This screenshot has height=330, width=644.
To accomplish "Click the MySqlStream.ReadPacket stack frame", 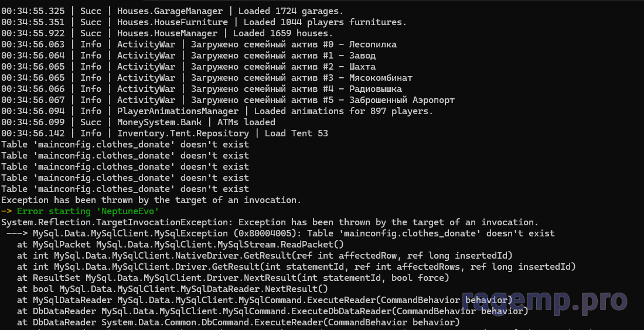I will pyautogui.click(x=180, y=245).
